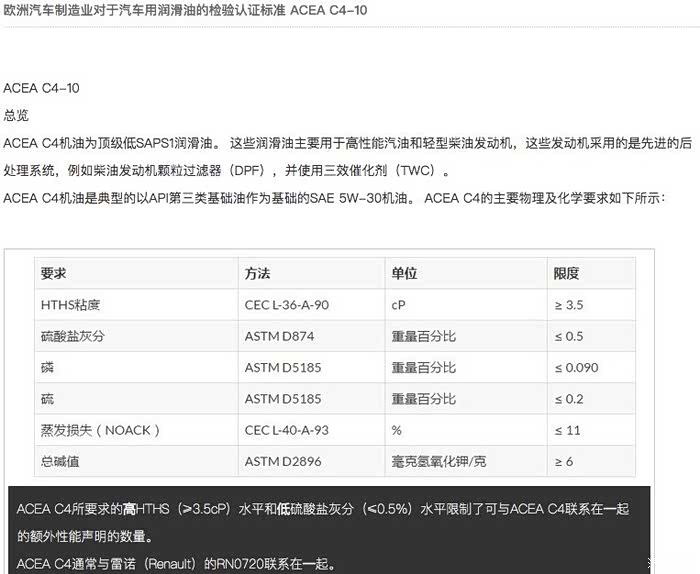Viewport: 700px width, 574px height.
Task: Select the ≤ 0.090 limit cell
Action: click(x=576, y=367)
